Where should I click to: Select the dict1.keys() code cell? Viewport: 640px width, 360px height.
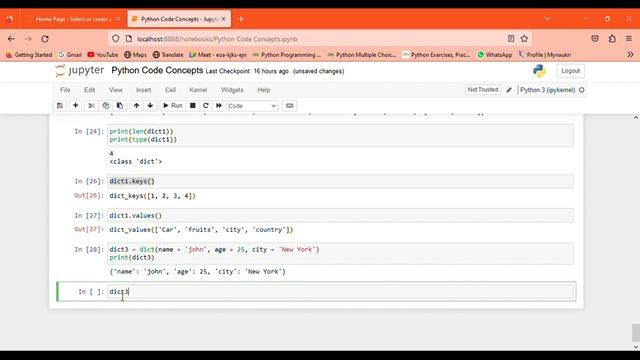coord(340,181)
